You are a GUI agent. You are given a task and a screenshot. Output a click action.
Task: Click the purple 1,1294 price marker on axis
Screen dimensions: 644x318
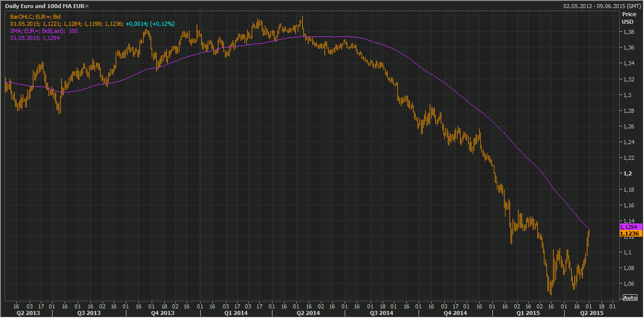coord(630,227)
